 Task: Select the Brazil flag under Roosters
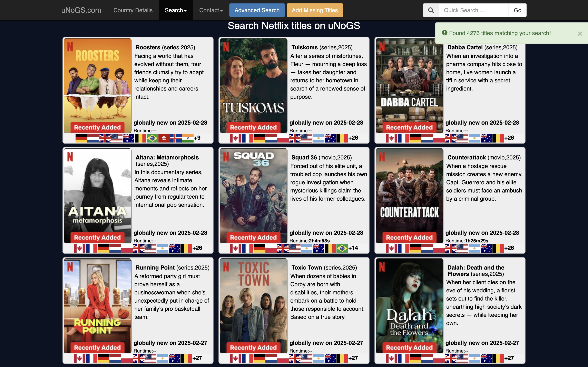pyautogui.click(x=152, y=137)
